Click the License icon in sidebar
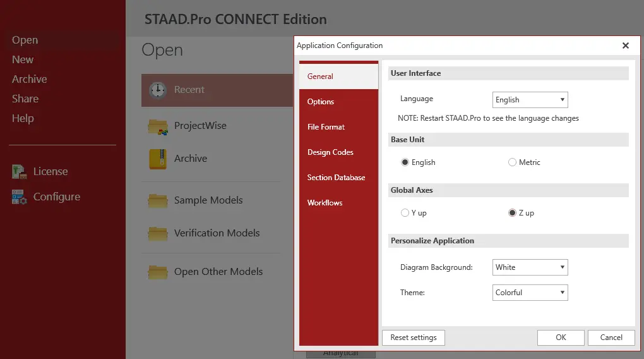The image size is (644, 359). coord(20,171)
